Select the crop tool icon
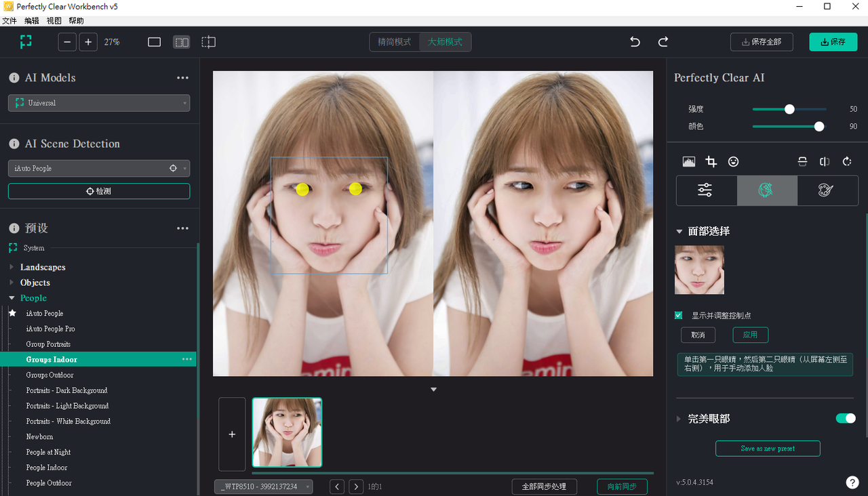Image resolution: width=868 pixels, height=496 pixels. (711, 161)
